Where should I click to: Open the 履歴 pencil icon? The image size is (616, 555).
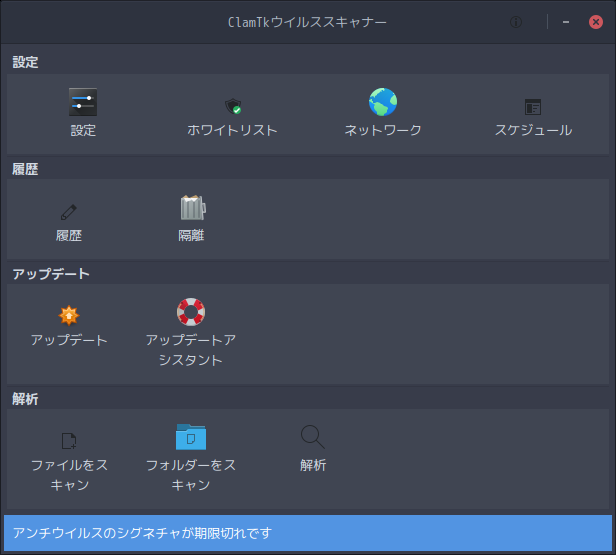coord(69,212)
